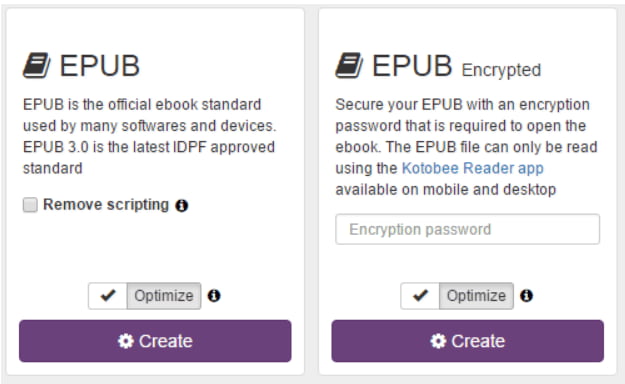The image size is (625, 384).
Task: Select the plain EPUB heading text
Action: click(x=100, y=65)
